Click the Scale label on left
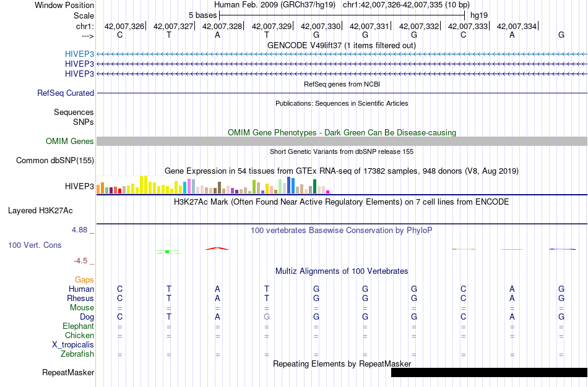 84,15
